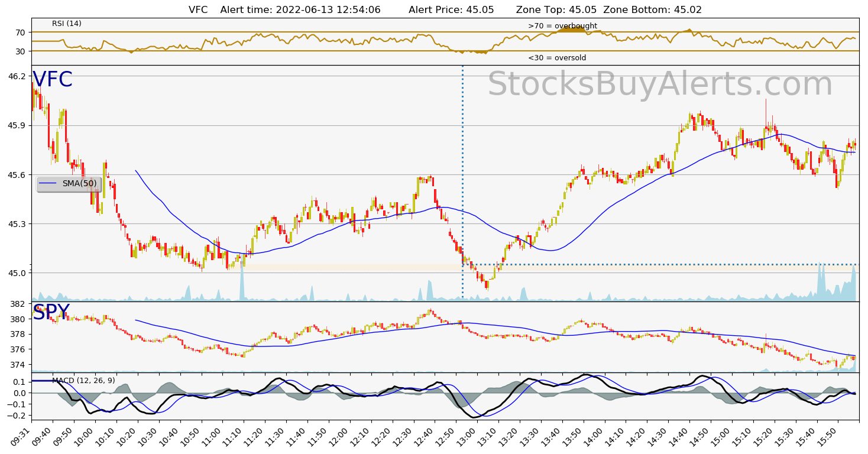Click the 10:30 time axis label
The image size is (868, 454).
click(x=149, y=436)
